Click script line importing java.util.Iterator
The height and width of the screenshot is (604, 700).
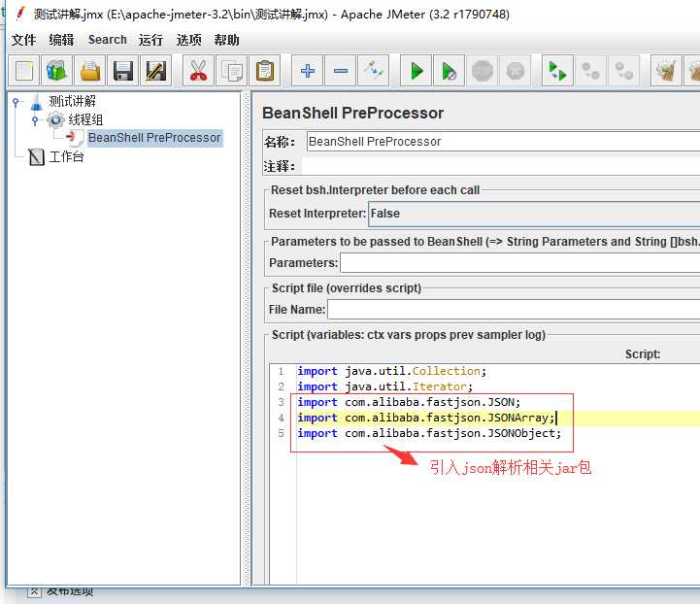pyautogui.click(x=384, y=386)
